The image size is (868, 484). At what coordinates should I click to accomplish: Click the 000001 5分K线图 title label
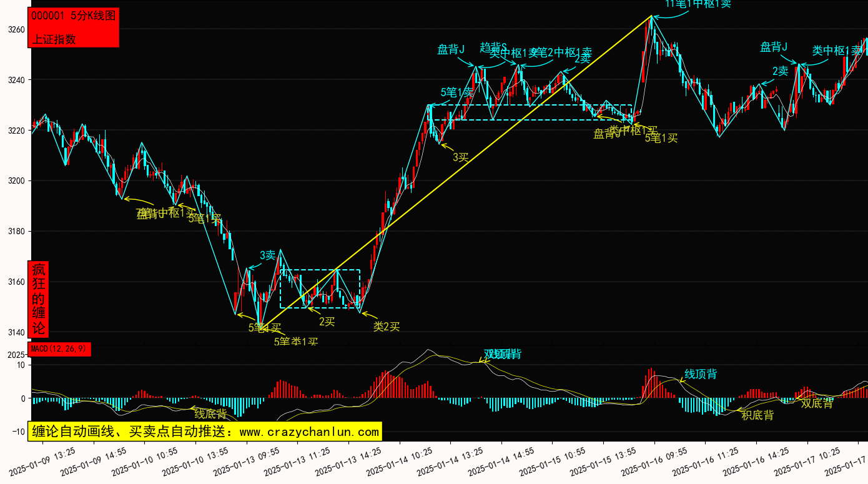73,16
